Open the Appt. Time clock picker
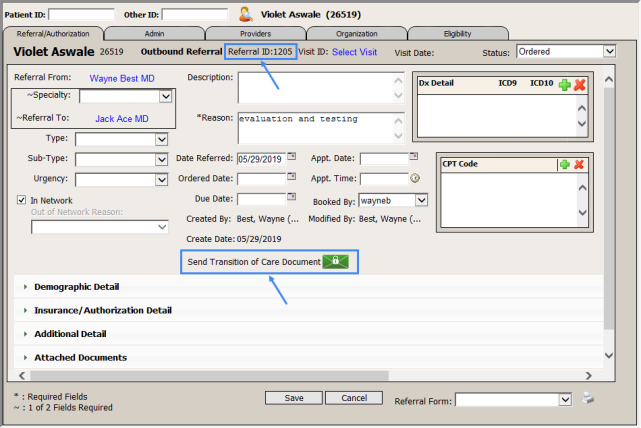641x428 pixels. click(x=415, y=178)
